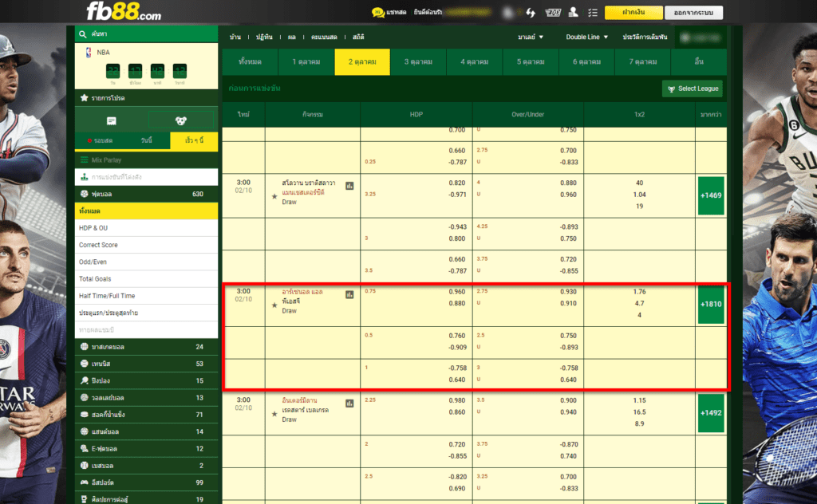Viewport: 817px width, 504px height.
Task: Click the esports gamepad icon in sports list
Action: click(x=85, y=482)
